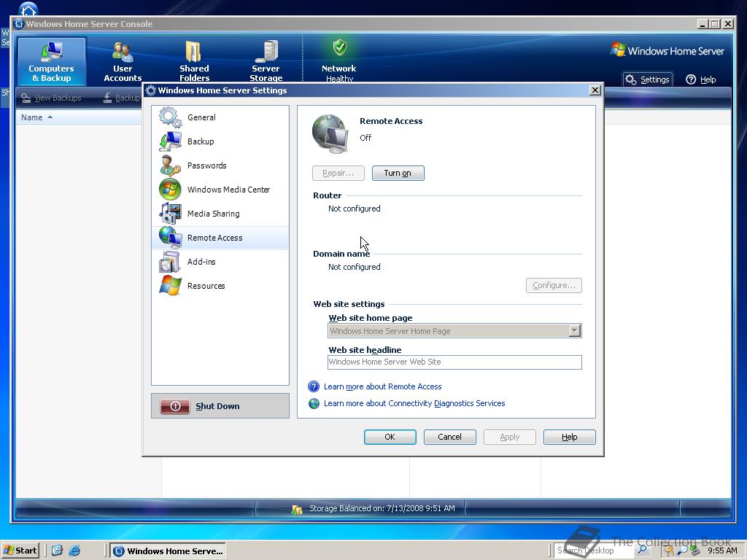The image size is (747, 560).
Task: Click the taskbar clock showing 9:55 AM
Action: tap(722, 551)
